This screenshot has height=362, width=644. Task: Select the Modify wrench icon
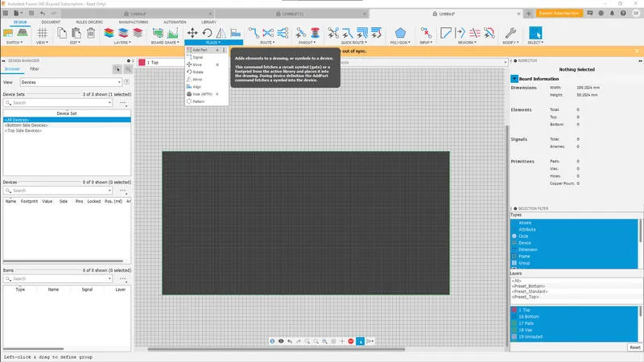pos(510,33)
